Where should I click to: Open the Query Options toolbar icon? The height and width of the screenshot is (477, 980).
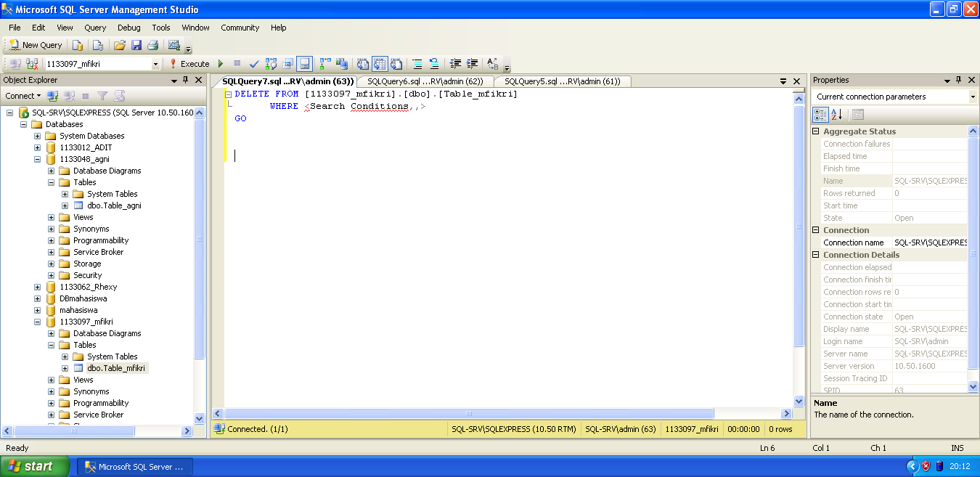pos(288,64)
